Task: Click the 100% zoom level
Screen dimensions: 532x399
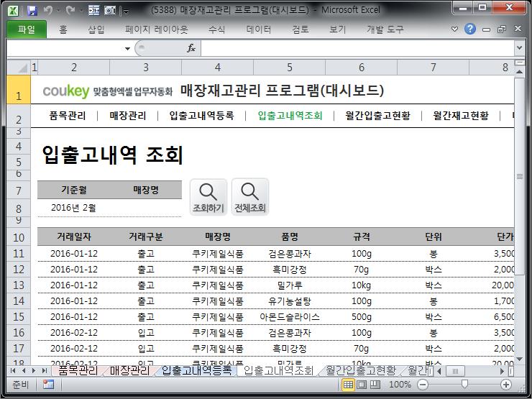Action: click(400, 385)
